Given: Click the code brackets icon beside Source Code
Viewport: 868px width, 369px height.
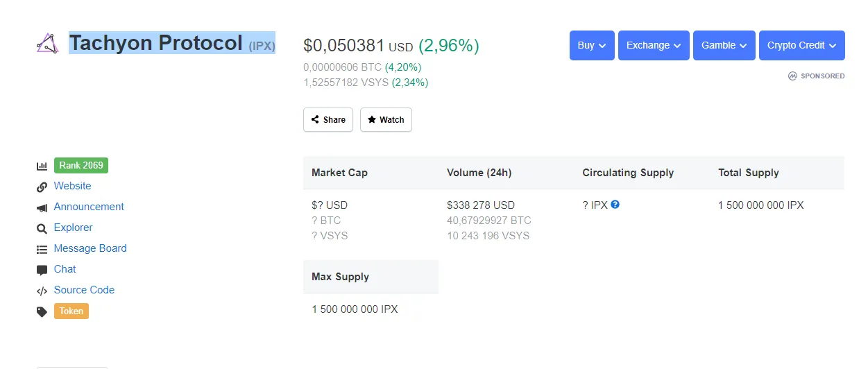Looking at the screenshot, I should click(x=42, y=291).
